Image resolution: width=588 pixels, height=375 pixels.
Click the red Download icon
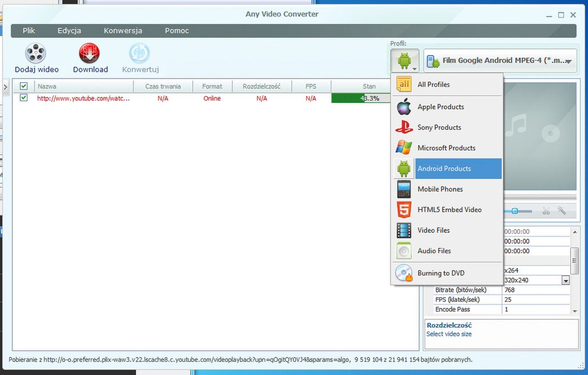point(89,53)
